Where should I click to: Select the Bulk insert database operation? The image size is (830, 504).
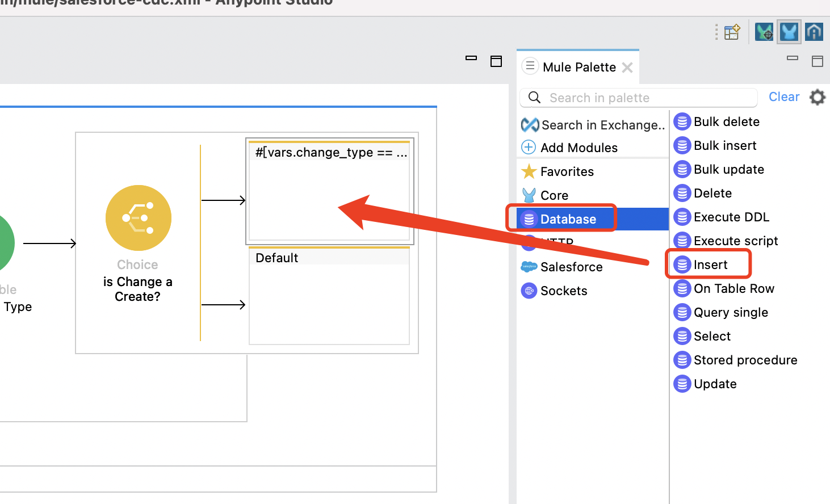click(715, 145)
